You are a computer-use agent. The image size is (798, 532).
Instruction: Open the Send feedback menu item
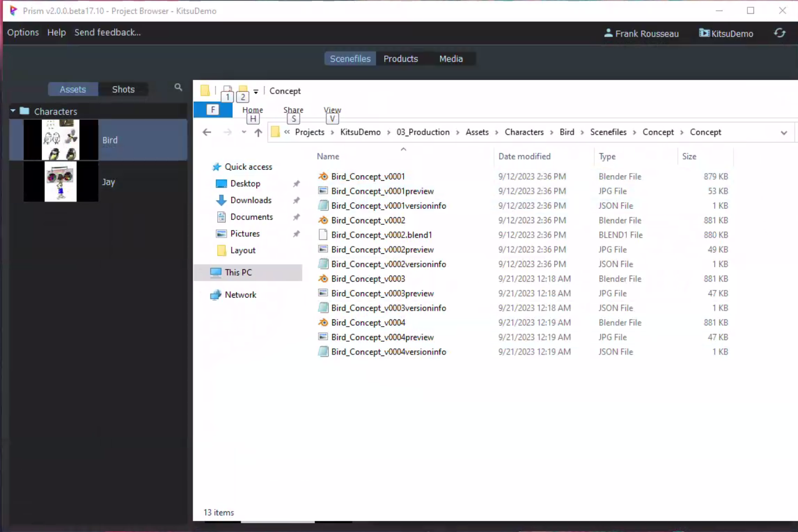point(107,32)
